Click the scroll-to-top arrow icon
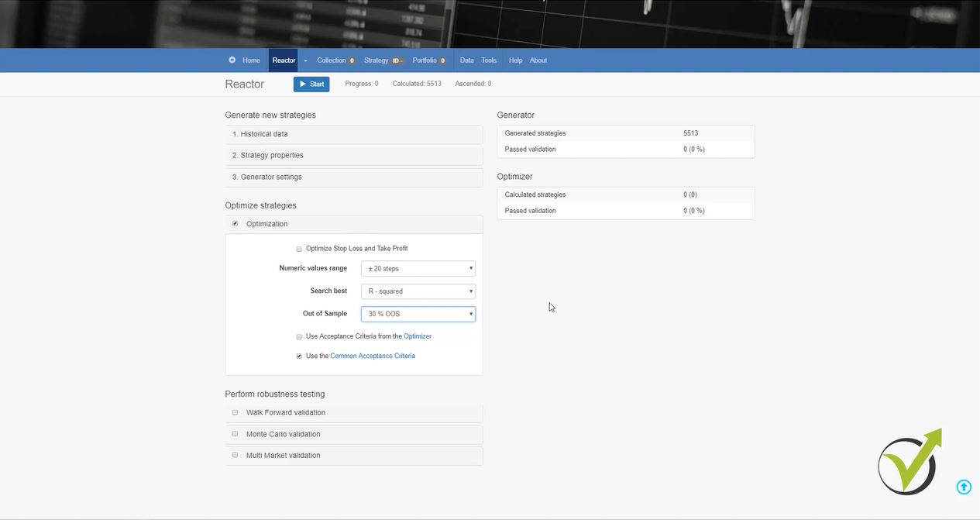Screen dimensions: 980x520 [964, 487]
